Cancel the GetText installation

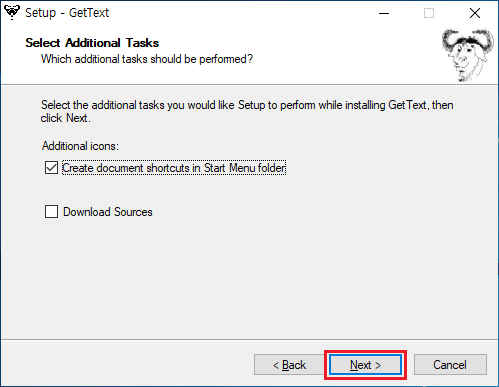450,365
